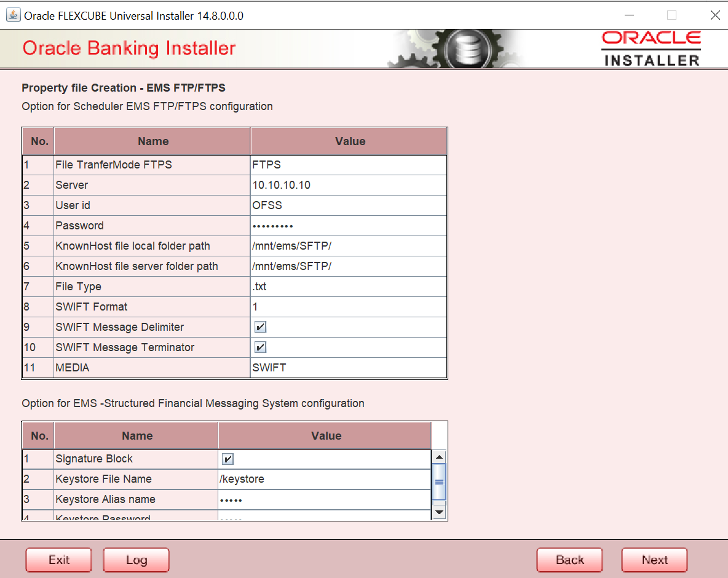The height and width of the screenshot is (578, 728).
Task: Edit Server value 10.10.10.10
Action: 348,185
